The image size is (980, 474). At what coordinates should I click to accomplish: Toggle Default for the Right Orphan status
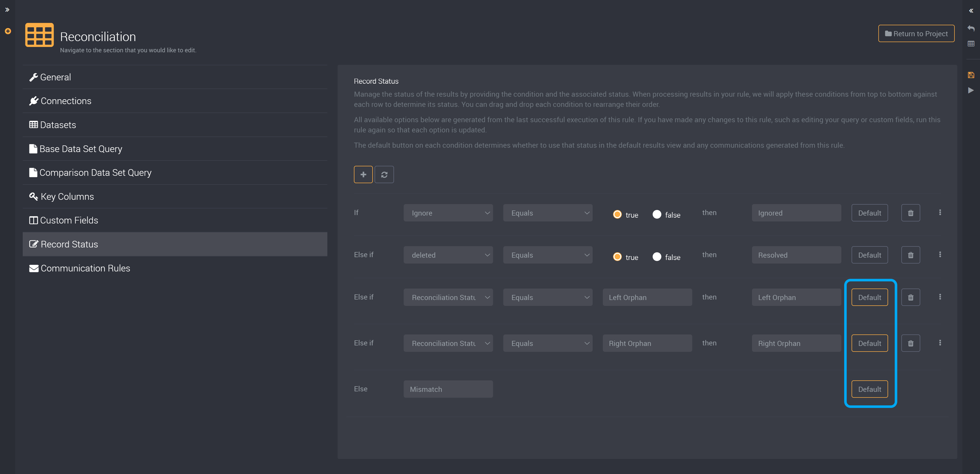[x=869, y=343]
